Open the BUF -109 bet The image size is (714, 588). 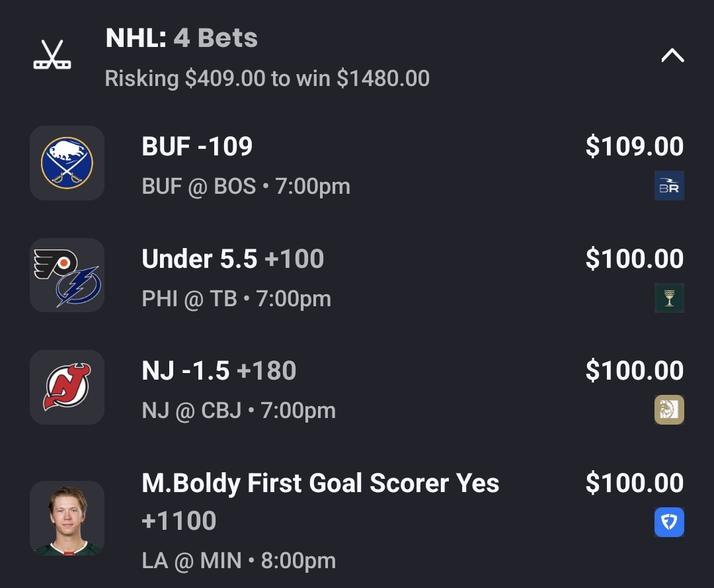click(197, 146)
